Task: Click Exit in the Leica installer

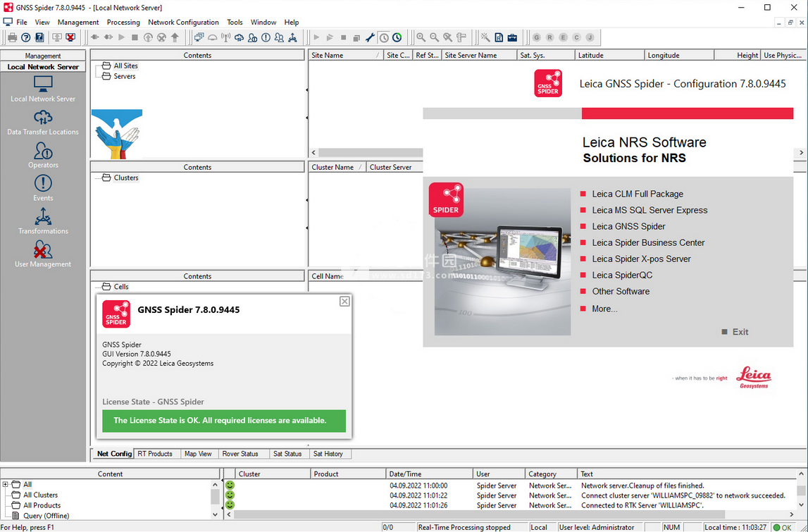Action: pos(740,332)
